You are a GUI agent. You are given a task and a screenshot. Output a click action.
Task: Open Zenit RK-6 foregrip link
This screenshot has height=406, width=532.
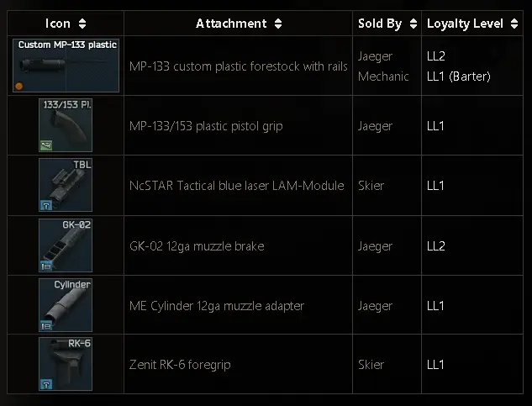(180, 365)
